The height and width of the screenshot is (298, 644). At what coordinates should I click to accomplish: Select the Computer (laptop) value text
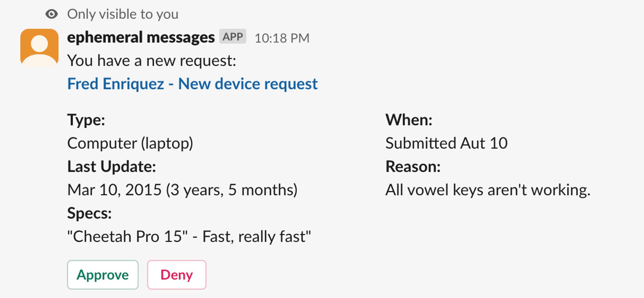[130, 143]
